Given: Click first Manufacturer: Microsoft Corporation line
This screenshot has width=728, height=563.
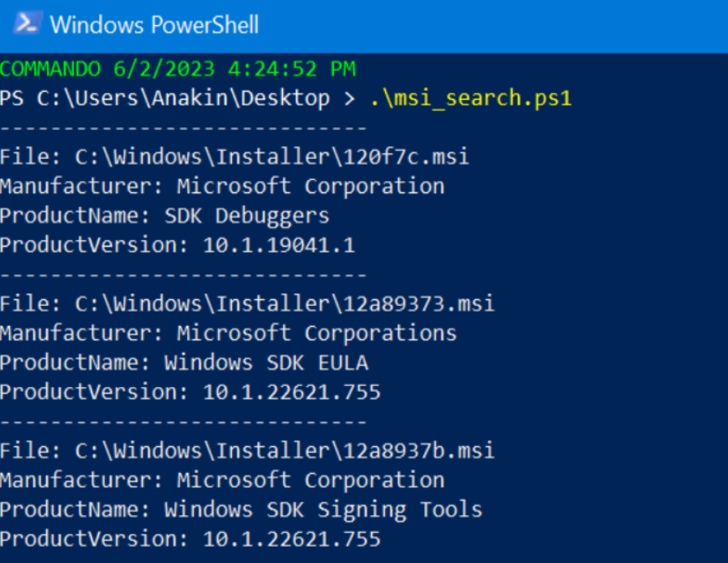Looking at the screenshot, I should pyautogui.click(x=222, y=187).
